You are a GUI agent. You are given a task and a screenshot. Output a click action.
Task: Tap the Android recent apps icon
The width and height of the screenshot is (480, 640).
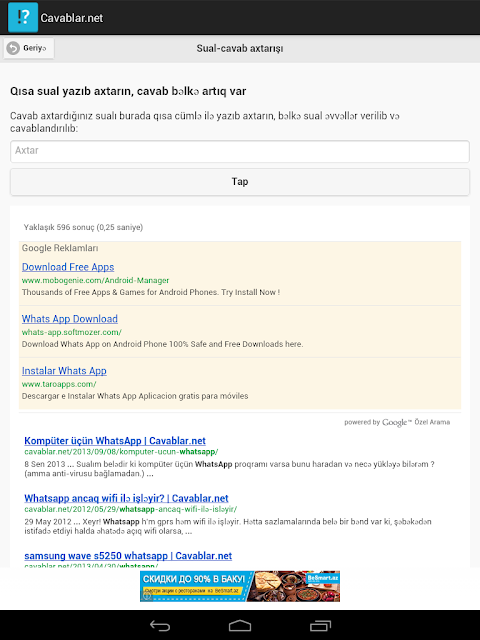coord(320,626)
